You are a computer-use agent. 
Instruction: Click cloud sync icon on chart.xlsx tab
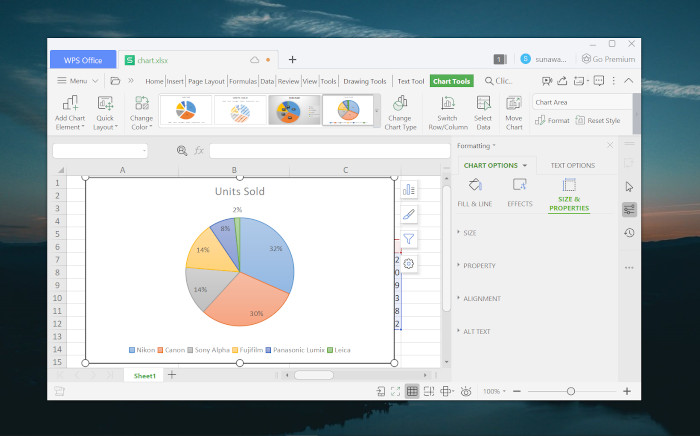tap(254, 60)
